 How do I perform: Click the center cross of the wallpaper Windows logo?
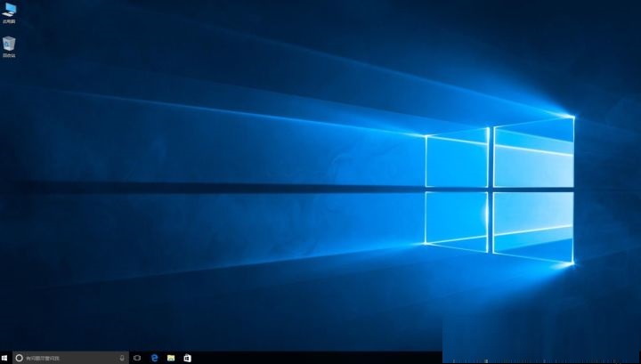pos(491,188)
